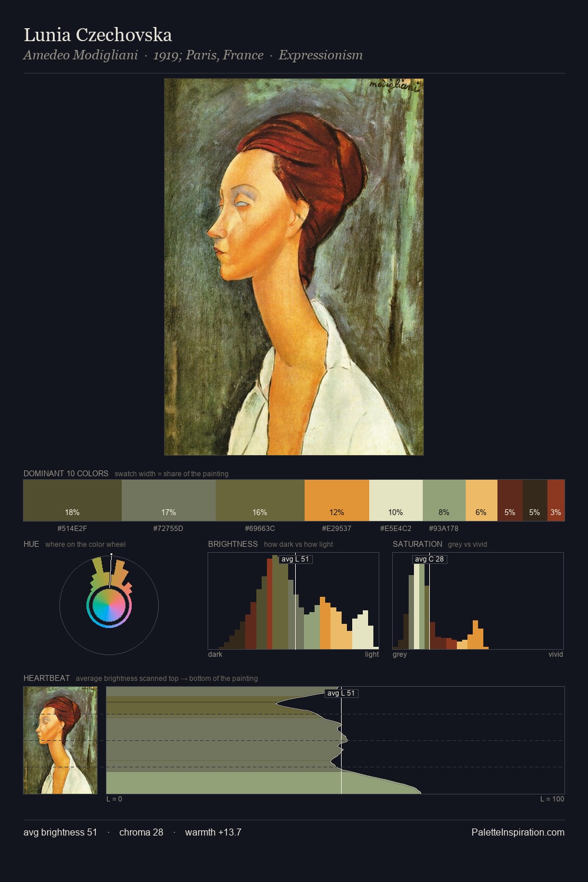Select the 17% grey-green swatch
This screenshot has height=882, width=588.
pyautogui.click(x=169, y=500)
